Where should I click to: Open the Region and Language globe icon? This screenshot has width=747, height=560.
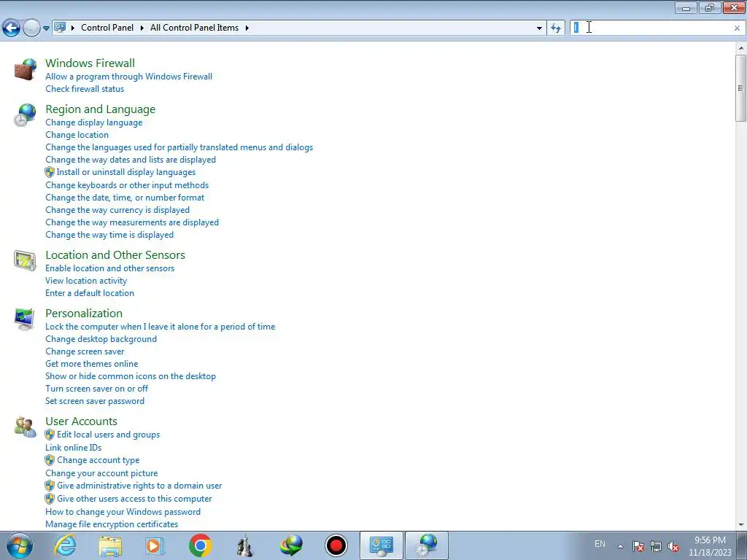coord(25,116)
